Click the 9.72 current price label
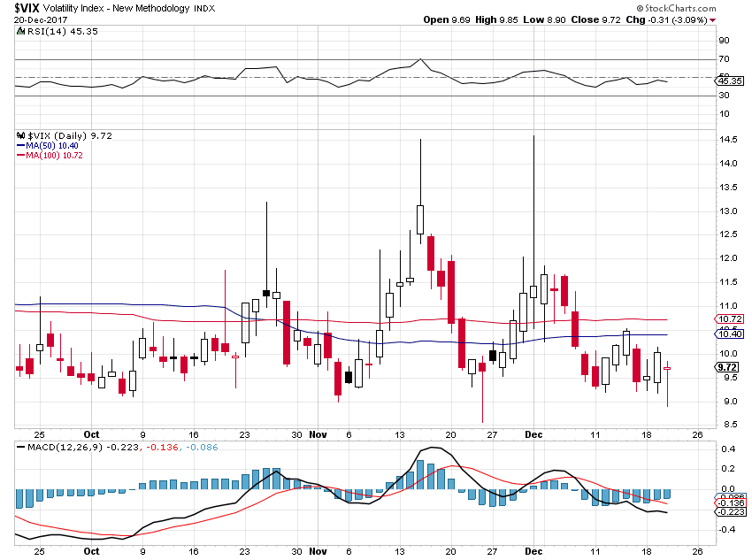Viewport: 752px width, 560px height. click(727, 367)
